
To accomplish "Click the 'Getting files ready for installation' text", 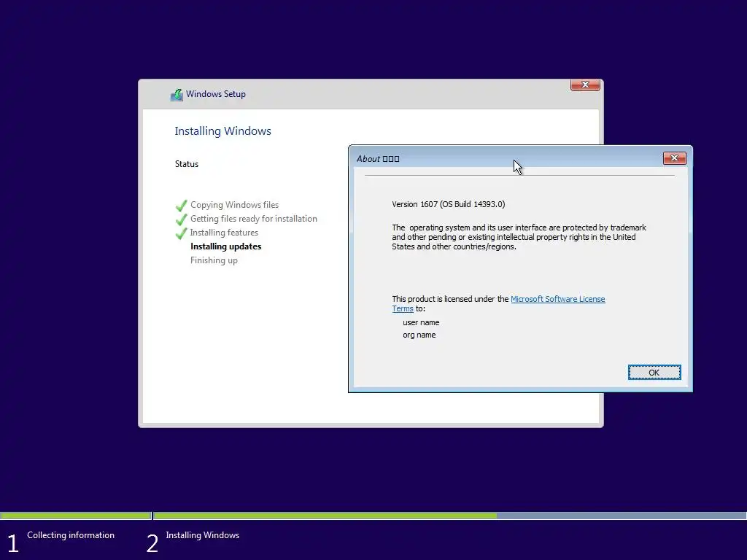I will pos(253,219).
